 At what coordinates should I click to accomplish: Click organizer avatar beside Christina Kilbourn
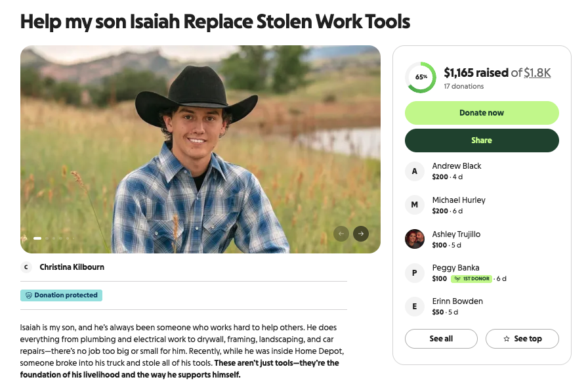(x=26, y=267)
